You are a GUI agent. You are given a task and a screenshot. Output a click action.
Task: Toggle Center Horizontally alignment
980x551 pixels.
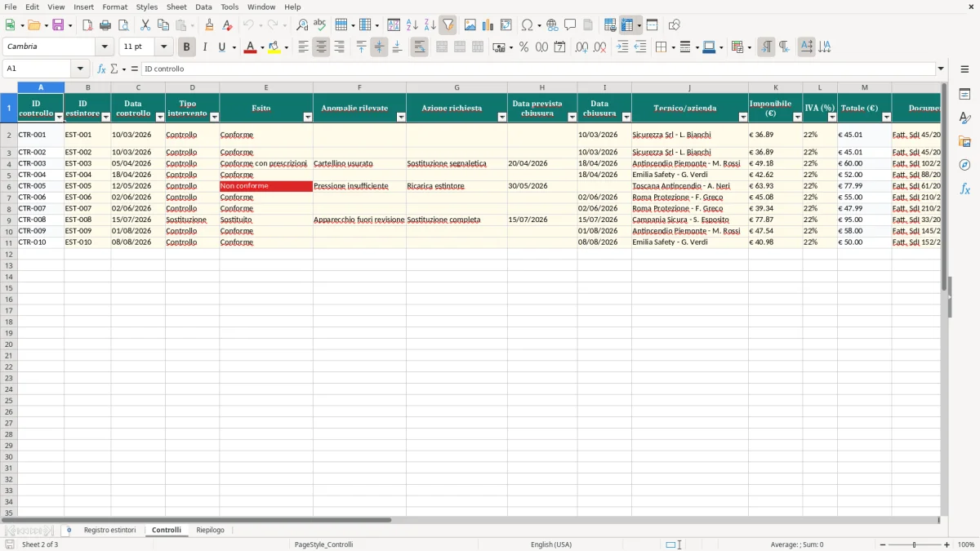321,47
